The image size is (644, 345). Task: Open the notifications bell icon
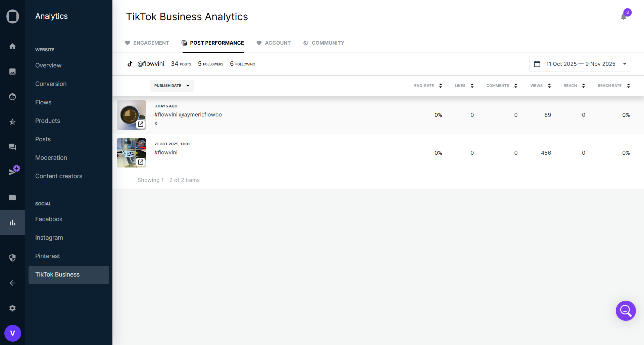[624, 16]
